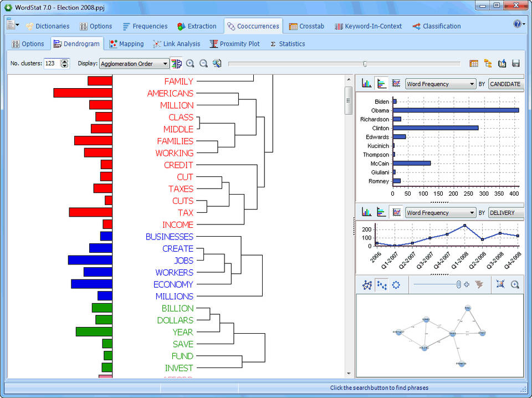Switch to vertical bar chart in CANDIDATE panel
The image size is (532, 398).
(x=367, y=84)
